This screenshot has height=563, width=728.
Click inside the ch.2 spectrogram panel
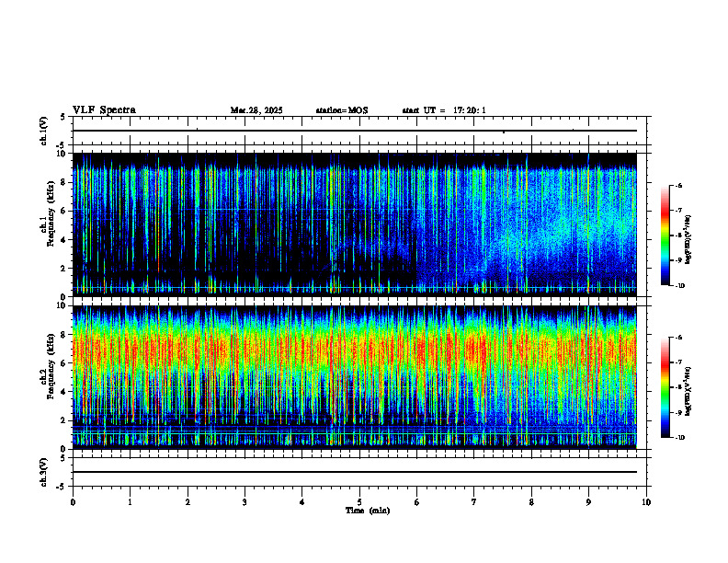point(355,377)
